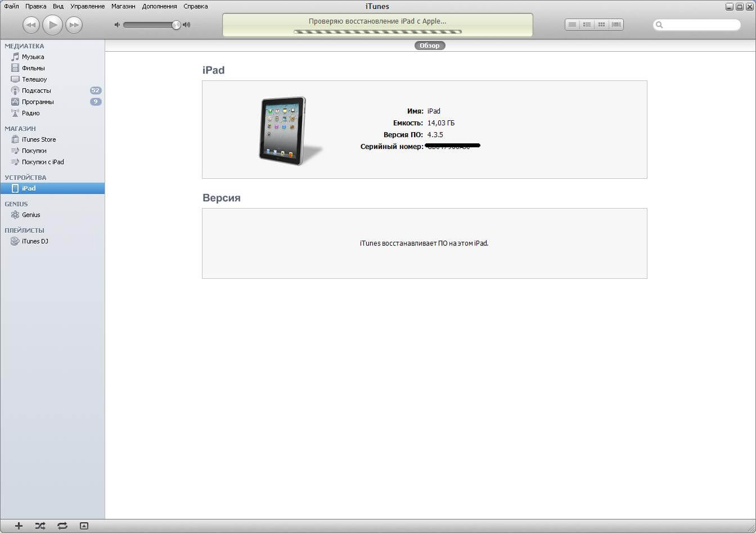Click the Программы badge showing 9
The width and height of the screenshot is (756, 533).
(96, 102)
